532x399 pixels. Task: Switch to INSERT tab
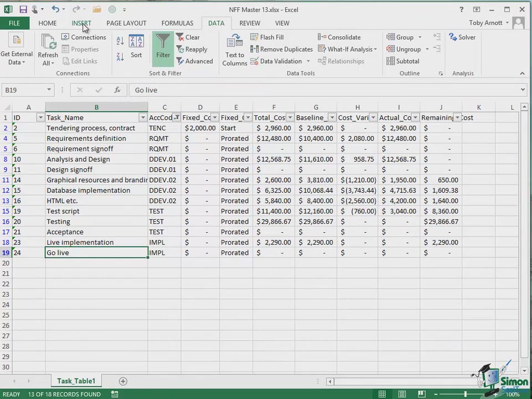pos(81,23)
